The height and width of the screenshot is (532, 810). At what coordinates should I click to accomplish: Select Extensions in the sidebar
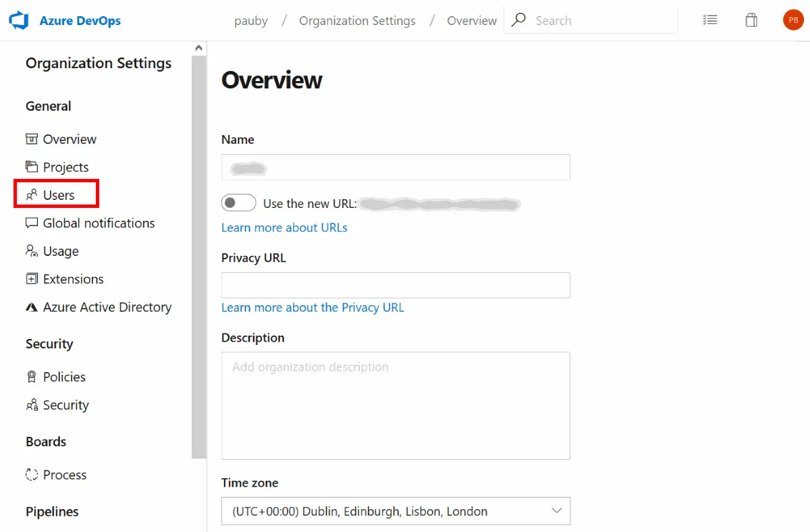coord(73,279)
